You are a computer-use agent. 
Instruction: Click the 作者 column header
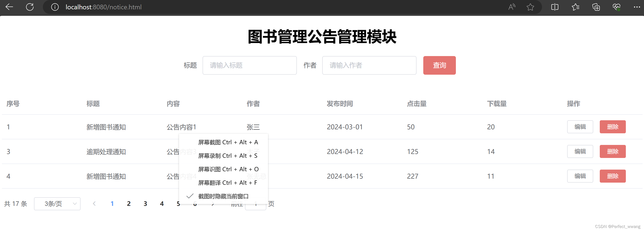253,104
